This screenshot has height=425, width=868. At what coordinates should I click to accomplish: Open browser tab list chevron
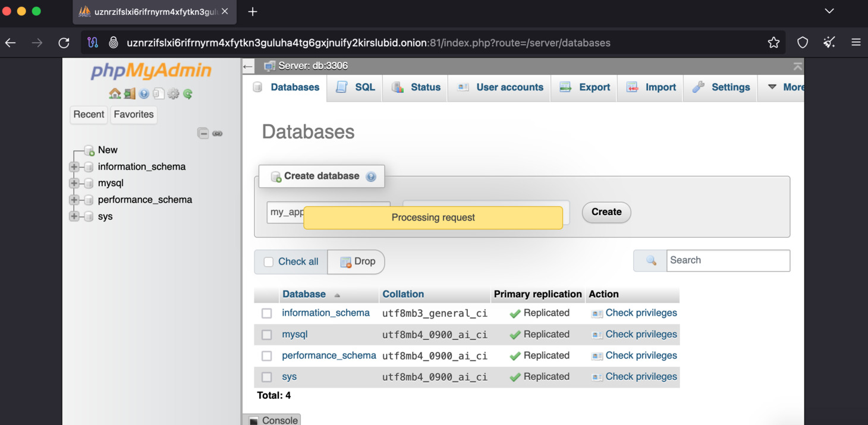829,11
